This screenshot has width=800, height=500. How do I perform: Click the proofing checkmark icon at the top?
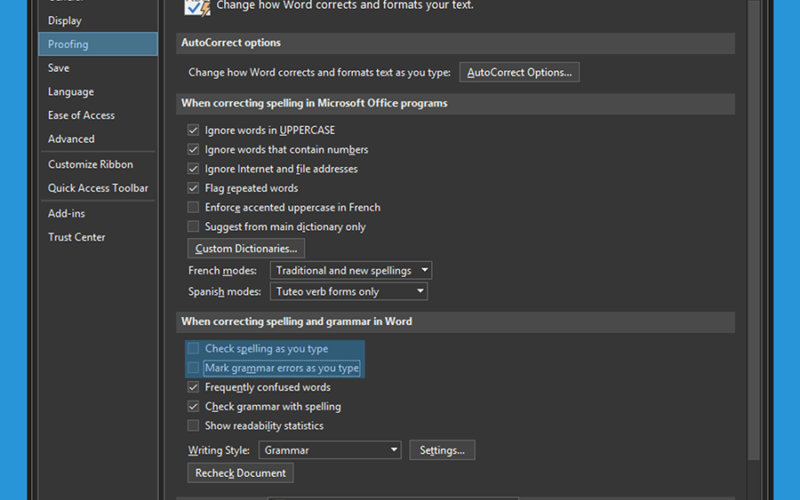(x=197, y=8)
